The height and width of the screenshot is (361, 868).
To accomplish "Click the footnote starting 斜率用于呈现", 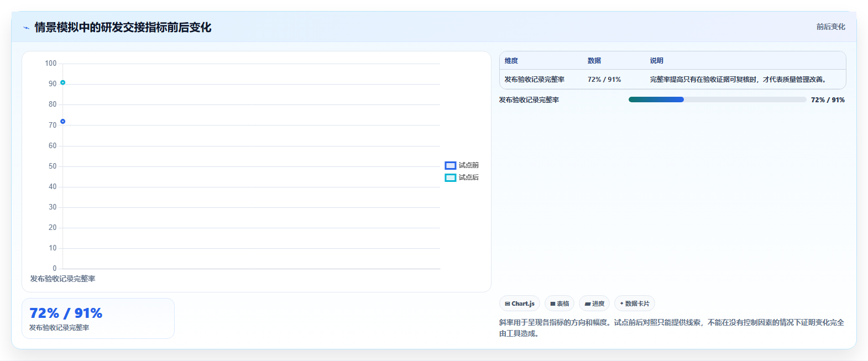I will 671,328.
